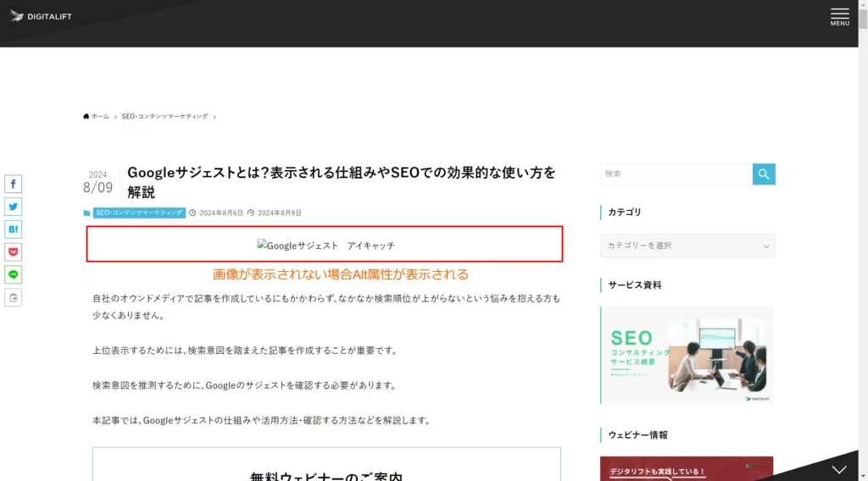868x481 pixels.
Task: Share article via LINE
Action: pyautogui.click(x=14, y=274)
